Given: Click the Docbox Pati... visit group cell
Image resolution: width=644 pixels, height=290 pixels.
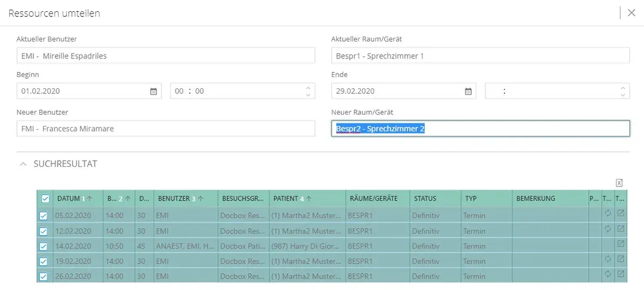Looking at the screenshot, I should coord(244,246).
